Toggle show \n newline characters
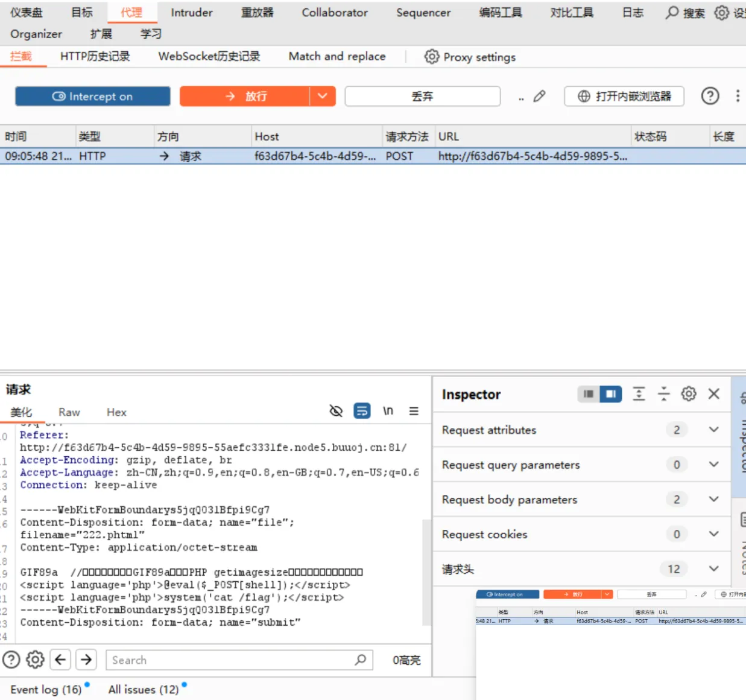The image size is (746, 700). 388,411
